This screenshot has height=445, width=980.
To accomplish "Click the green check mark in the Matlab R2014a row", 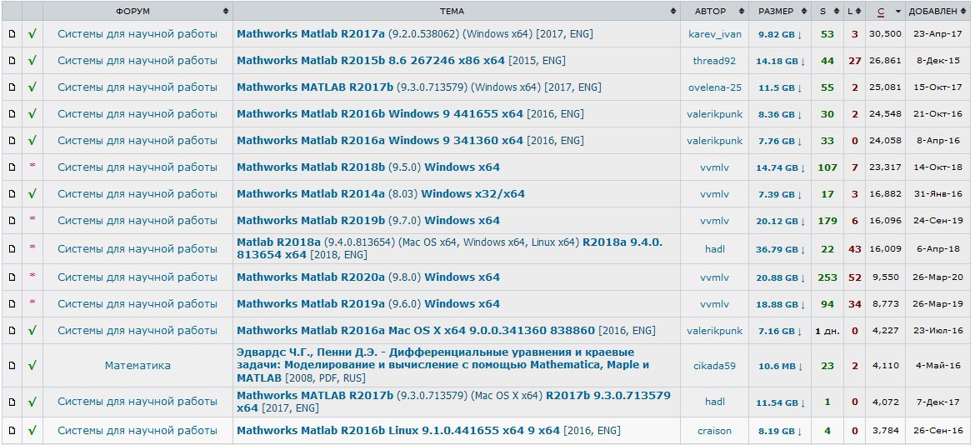I will pyautogui.click(x=32, y=193).
